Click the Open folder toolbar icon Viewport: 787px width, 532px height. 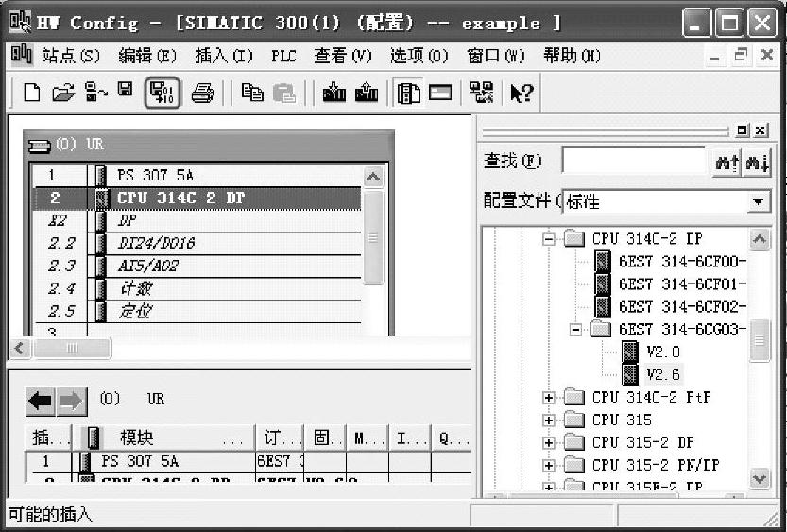(63, 93)
